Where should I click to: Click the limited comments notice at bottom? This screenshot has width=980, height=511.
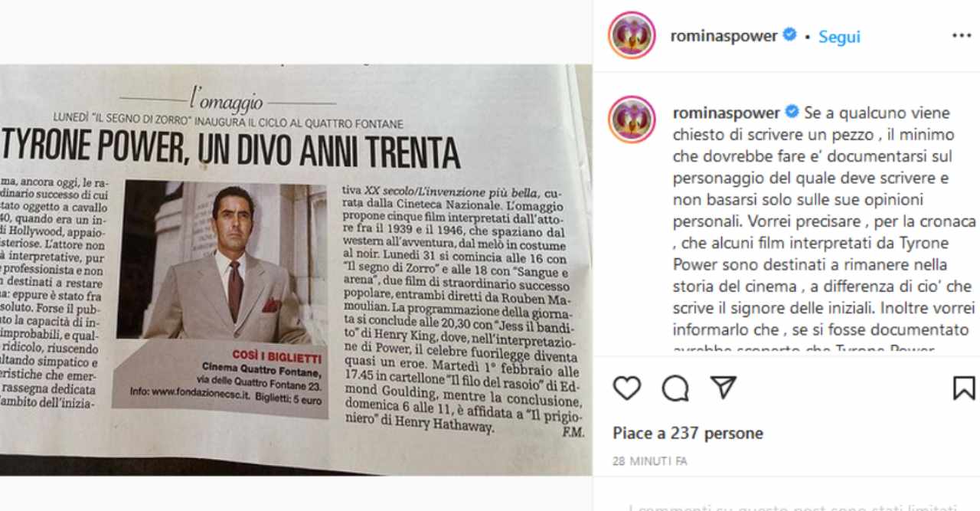click(x=792, y=506)
